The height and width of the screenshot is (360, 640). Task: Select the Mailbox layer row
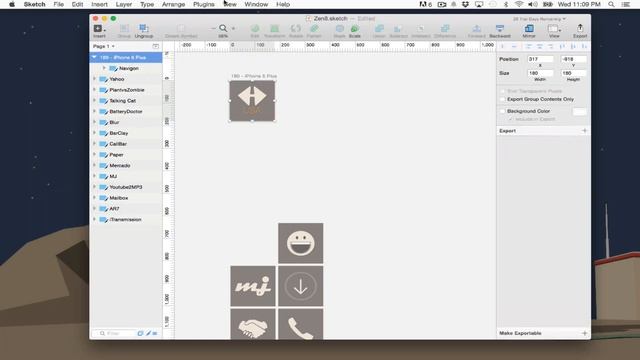click(x=126, y=198)
